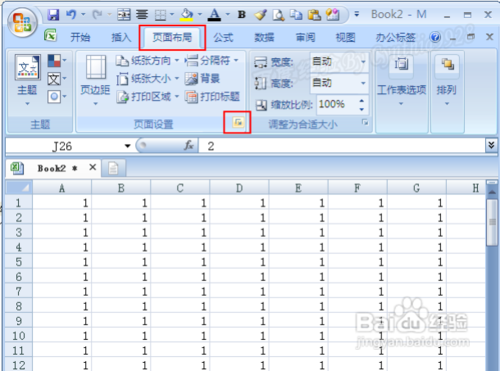Switch to the 公式 tab
This screenshot has width=500, height=371.
223,37
